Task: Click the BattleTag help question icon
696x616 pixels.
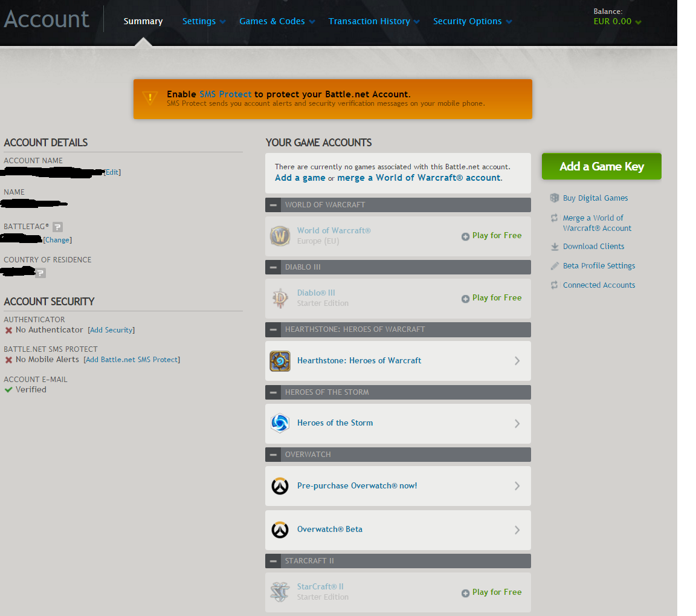Action: pyautogui.click(x=57, y=227)
